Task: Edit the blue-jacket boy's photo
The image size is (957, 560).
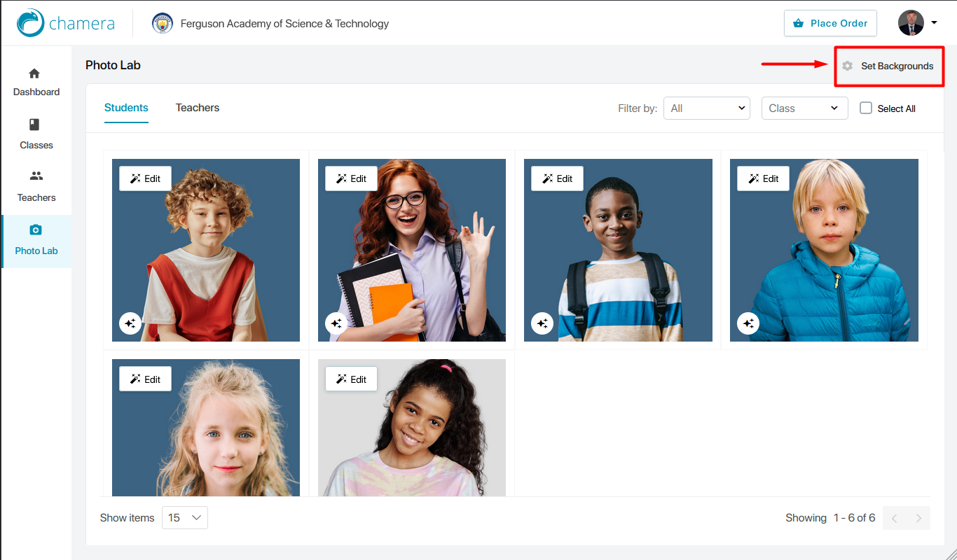Action: (x=763, y=178)
